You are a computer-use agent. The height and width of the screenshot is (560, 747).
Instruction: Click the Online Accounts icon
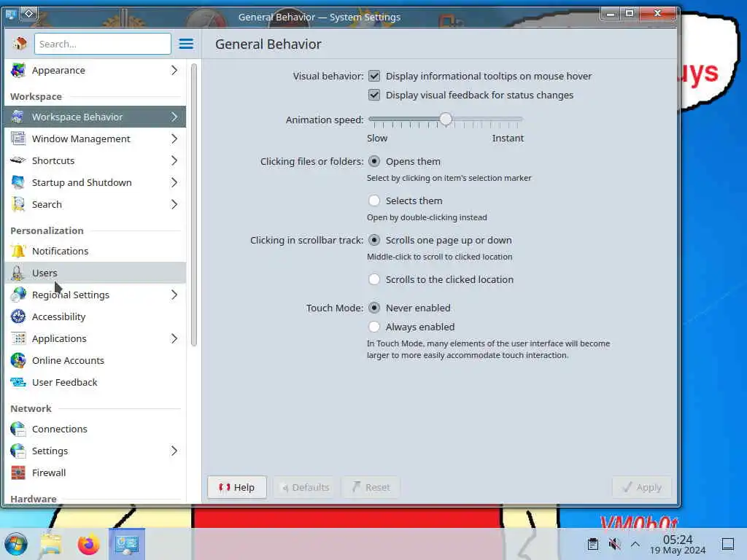18,360
